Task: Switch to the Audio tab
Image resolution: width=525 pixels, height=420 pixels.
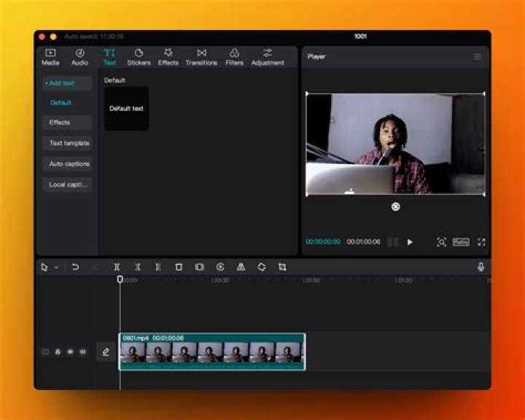Action: click(x=79, y=57)
